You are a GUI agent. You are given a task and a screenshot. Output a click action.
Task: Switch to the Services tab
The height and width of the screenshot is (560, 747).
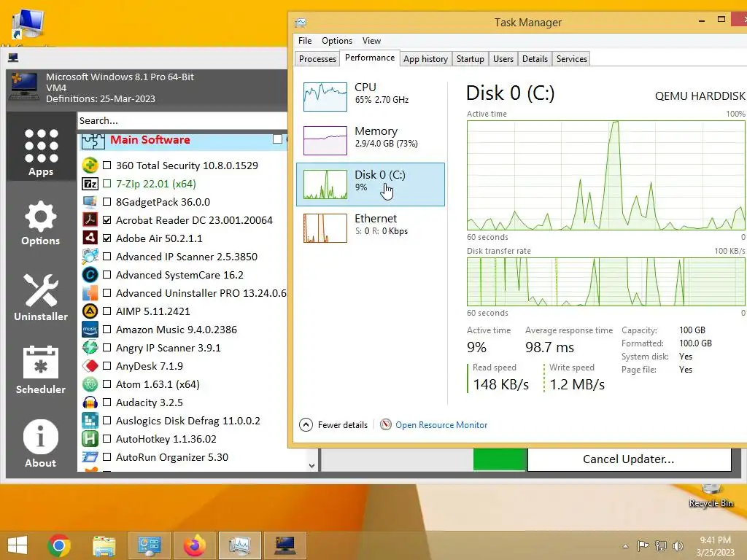click(572, 58)
